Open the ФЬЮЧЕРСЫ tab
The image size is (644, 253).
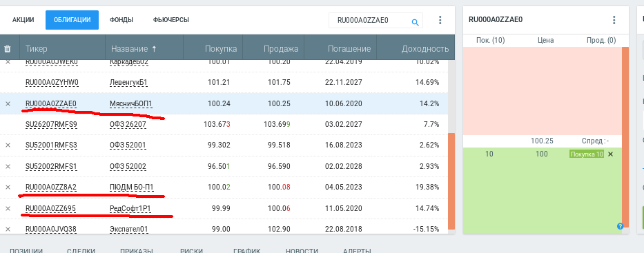(171, 20)
